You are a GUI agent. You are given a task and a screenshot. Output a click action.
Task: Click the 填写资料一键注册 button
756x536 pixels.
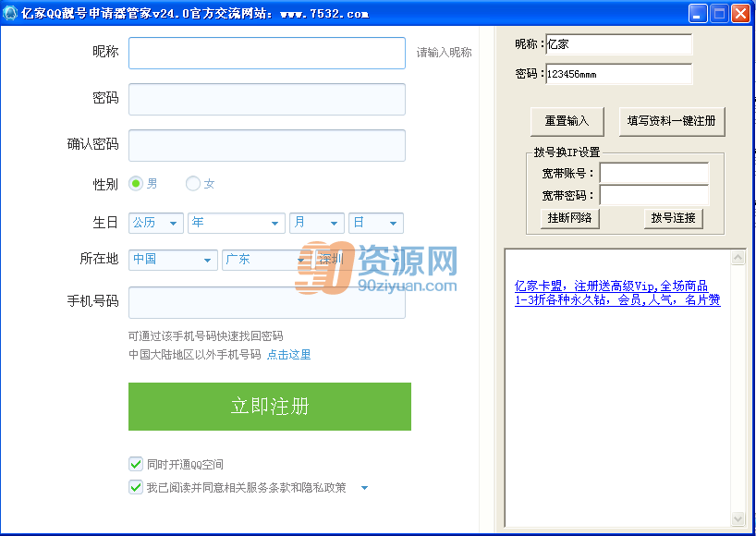[672, 121]
